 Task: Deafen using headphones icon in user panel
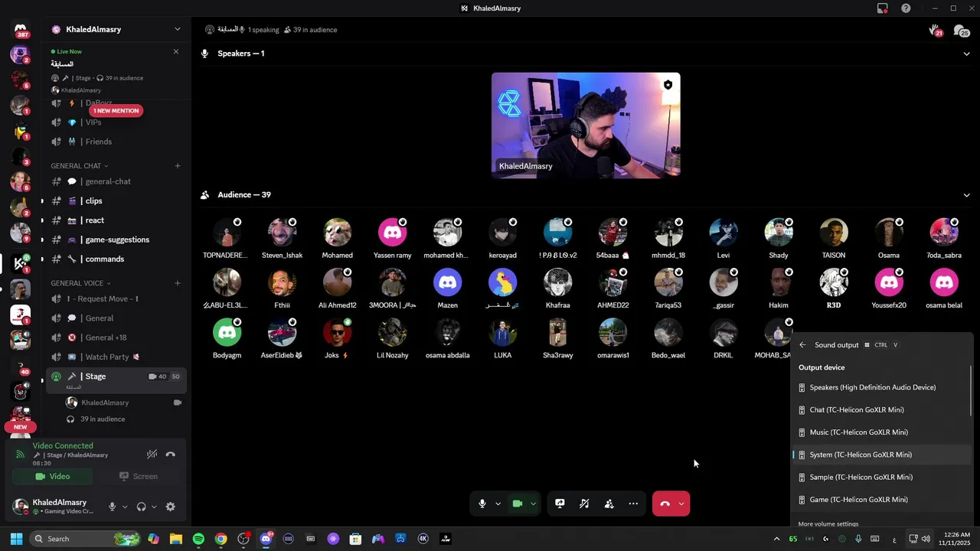142,507
